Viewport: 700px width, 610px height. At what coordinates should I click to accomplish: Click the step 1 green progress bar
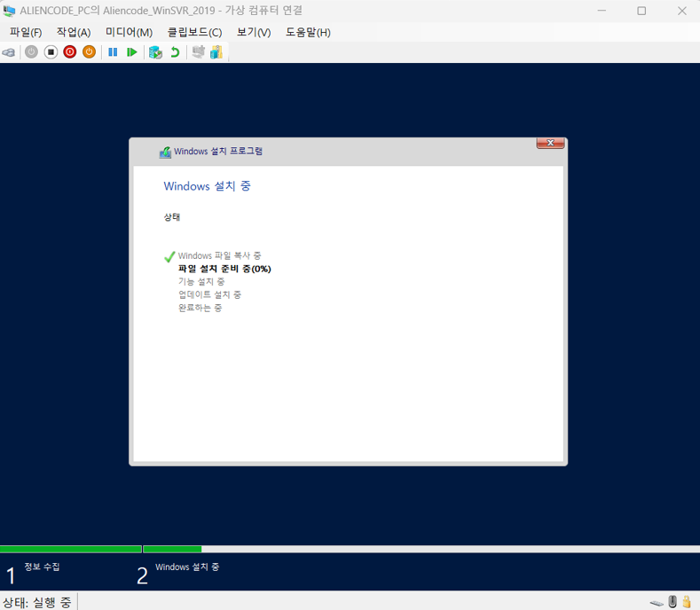pos(71,549)
